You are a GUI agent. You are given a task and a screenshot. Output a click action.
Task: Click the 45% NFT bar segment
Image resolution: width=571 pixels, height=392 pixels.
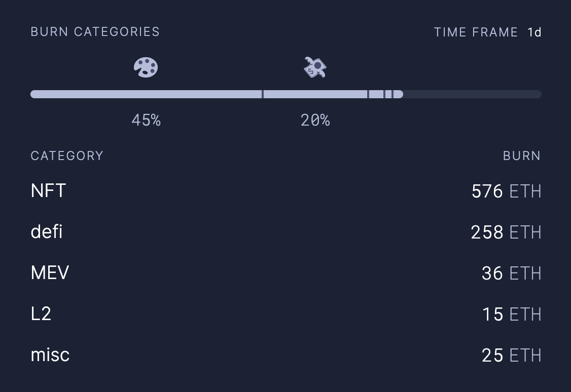point(146,94)
